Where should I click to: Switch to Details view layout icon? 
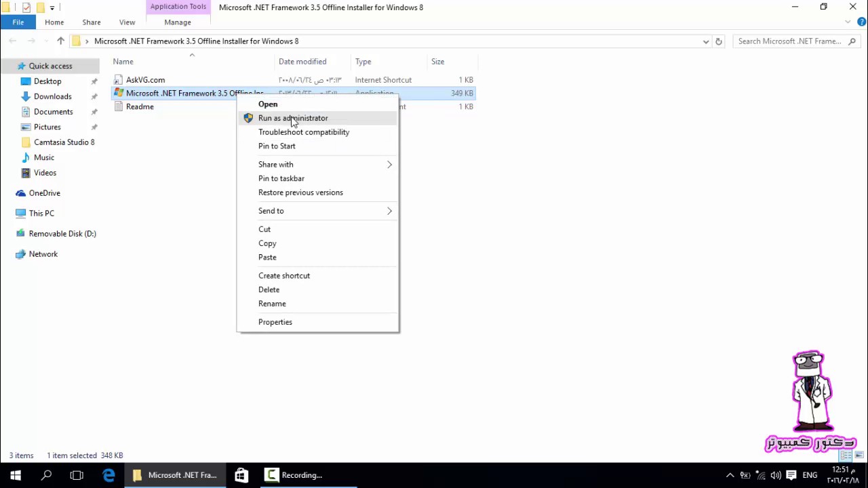point(846,455)
